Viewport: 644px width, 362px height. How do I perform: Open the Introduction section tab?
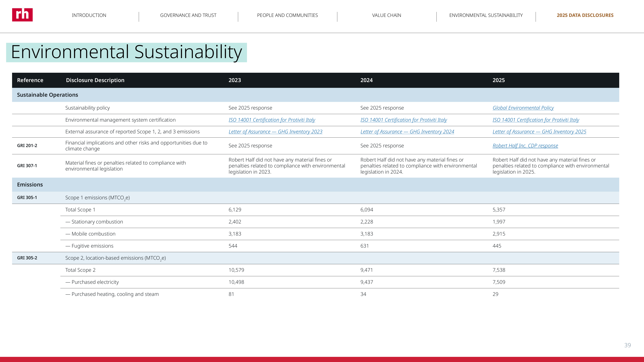pyautogui.click(x=89, y=15)
